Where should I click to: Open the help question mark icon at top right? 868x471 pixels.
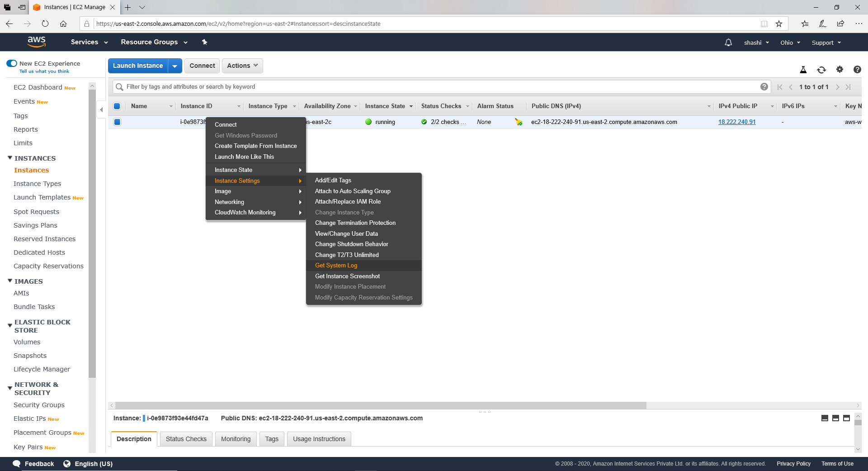point(857,69)
